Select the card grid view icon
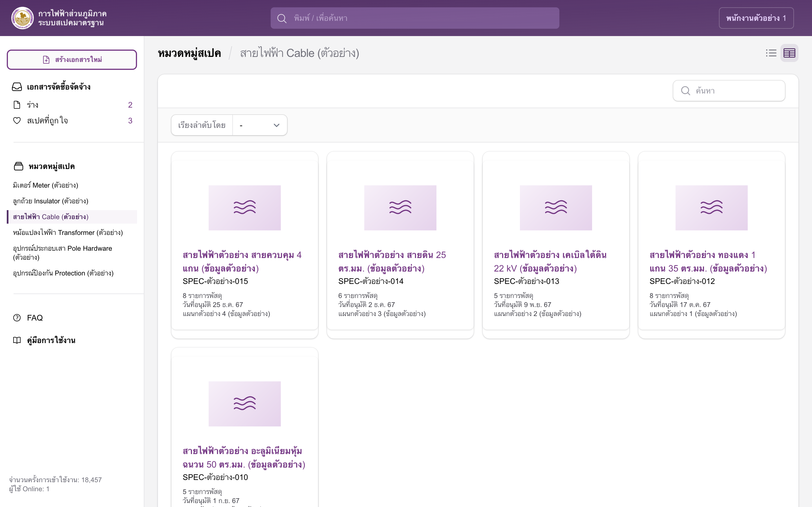The width and height of the screenshot is (812, 507). [789, 53]
